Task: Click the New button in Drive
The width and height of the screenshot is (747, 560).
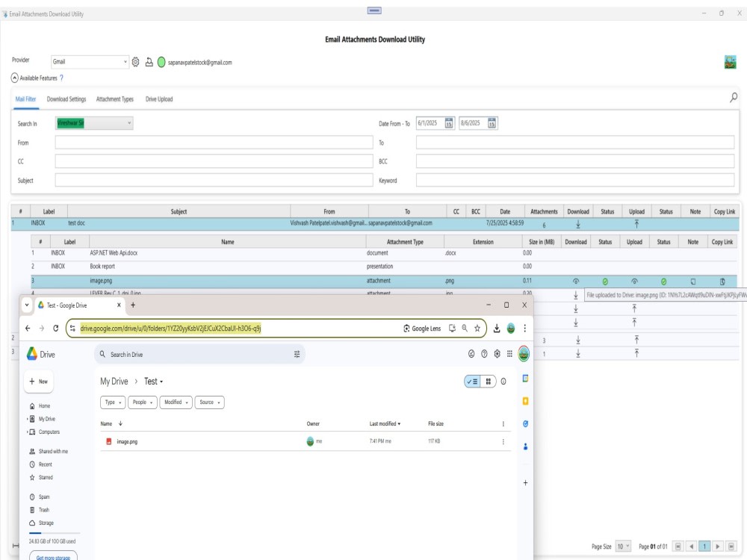Action: click(39, 382)
